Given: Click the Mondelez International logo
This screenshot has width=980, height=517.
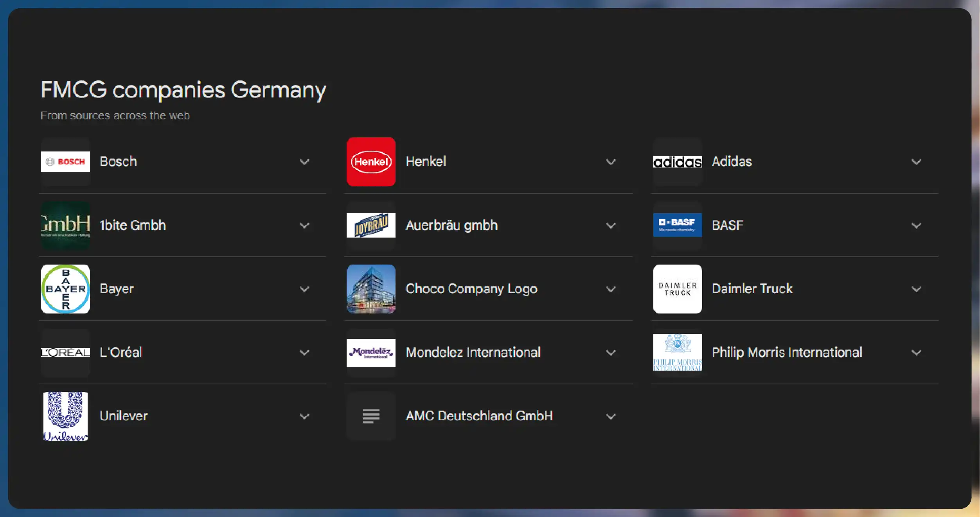Looking at the screenshot, I should click(x=371, y=352).
